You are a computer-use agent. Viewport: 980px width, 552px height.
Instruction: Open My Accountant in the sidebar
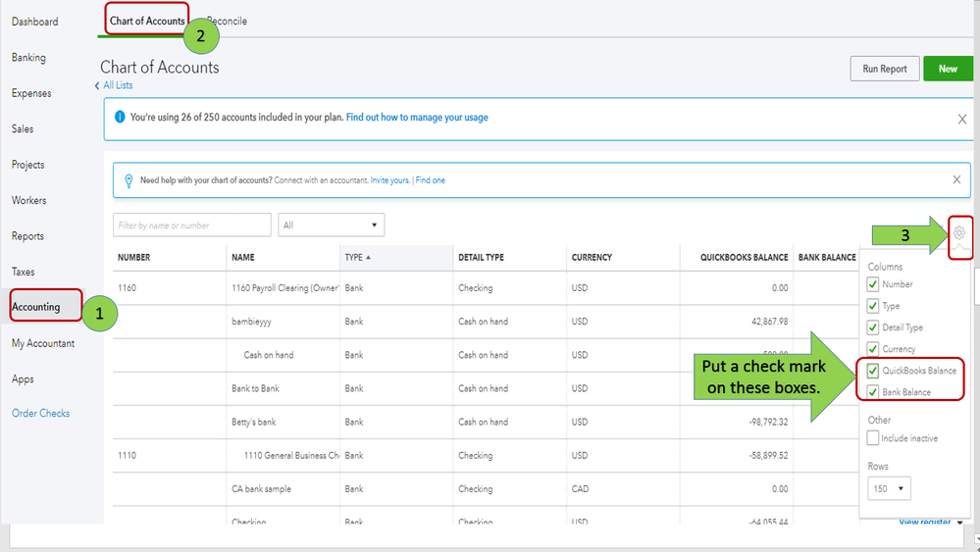point(43,343)
